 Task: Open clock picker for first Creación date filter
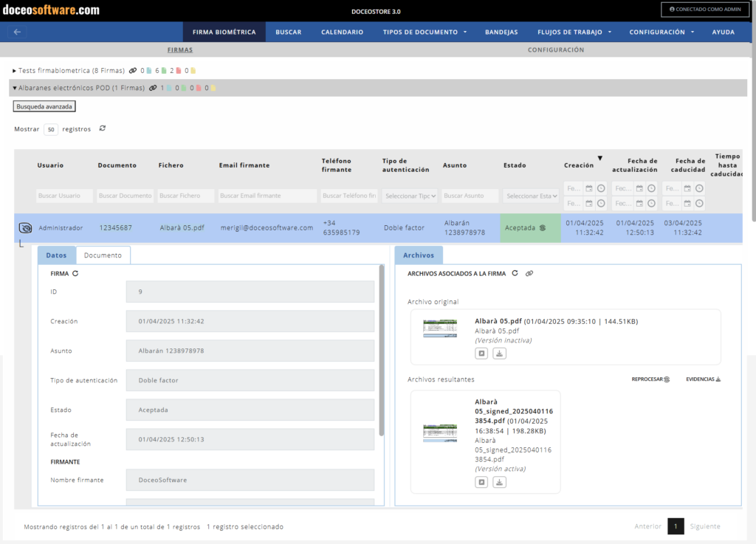tap(601, 188)
